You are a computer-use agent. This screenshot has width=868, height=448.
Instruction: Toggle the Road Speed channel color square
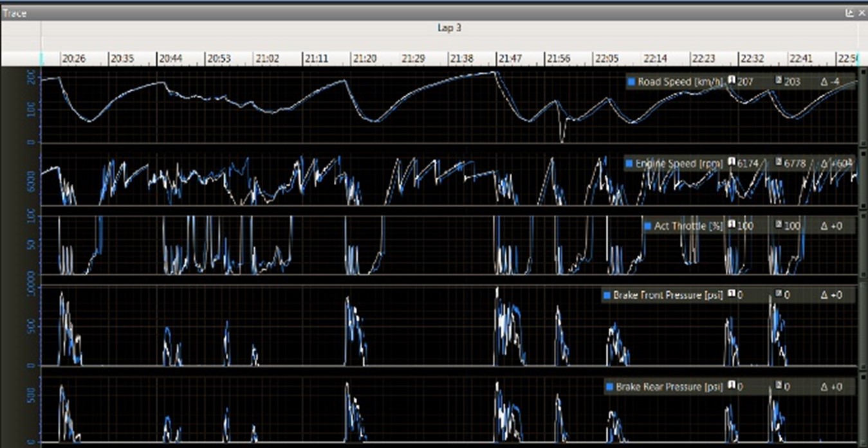[x=631, y=82]
